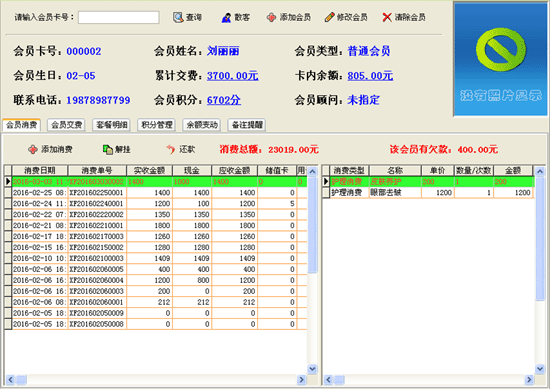The width and height of the screenshot is (550, 389).
Task: Click the red X 清除会员 icon
Action: (387, 17)
